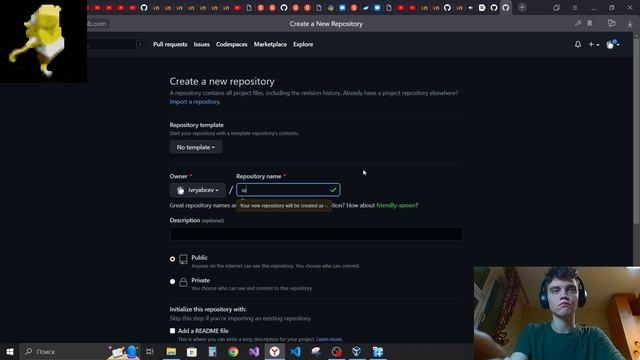Select the Public visibility radio button
The image size is (640, 360).
(x=172, y=259)
